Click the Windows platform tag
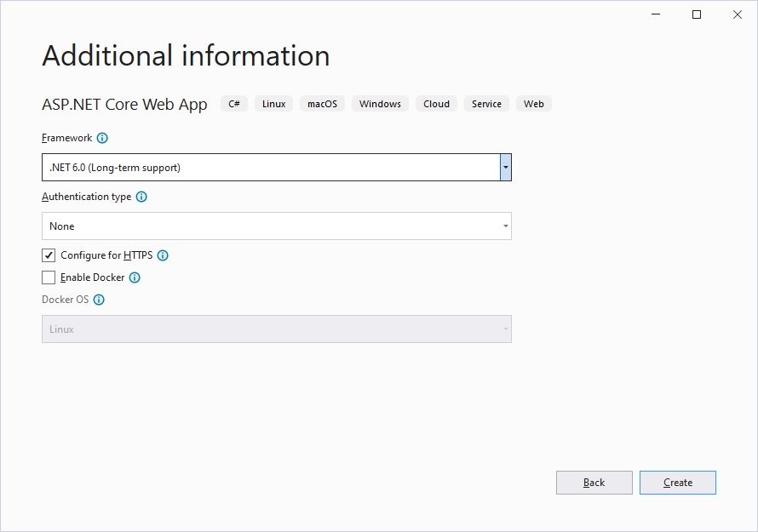 pos(380,104)
